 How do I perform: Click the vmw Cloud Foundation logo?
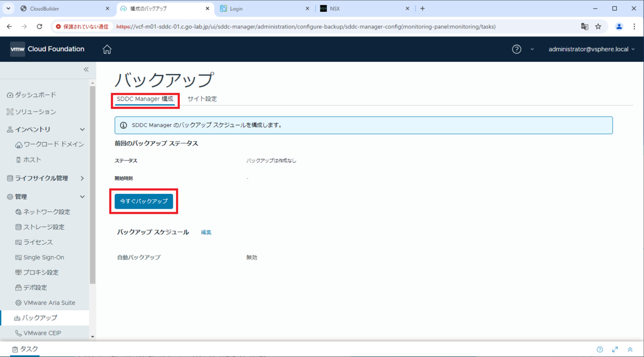(x=47, y=49)
